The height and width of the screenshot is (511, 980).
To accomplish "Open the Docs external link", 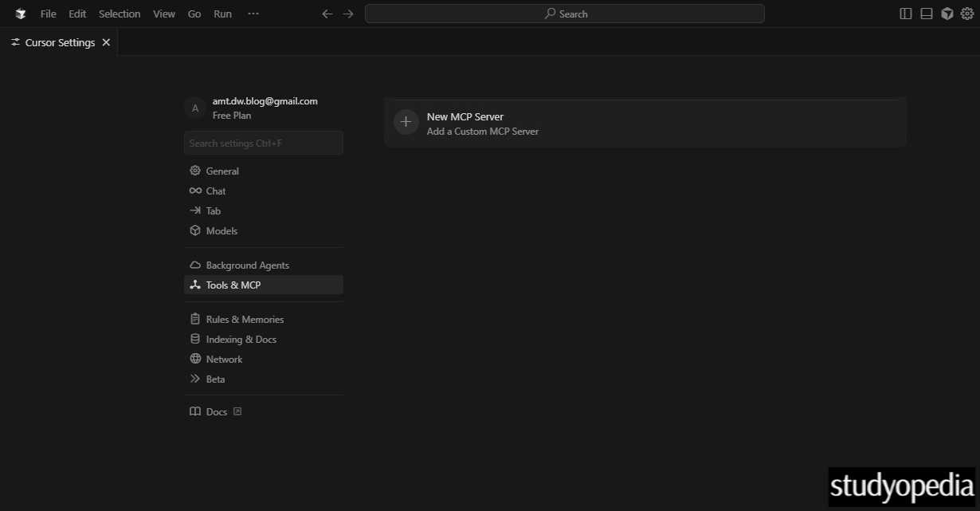I will click(x=215, y=411).
